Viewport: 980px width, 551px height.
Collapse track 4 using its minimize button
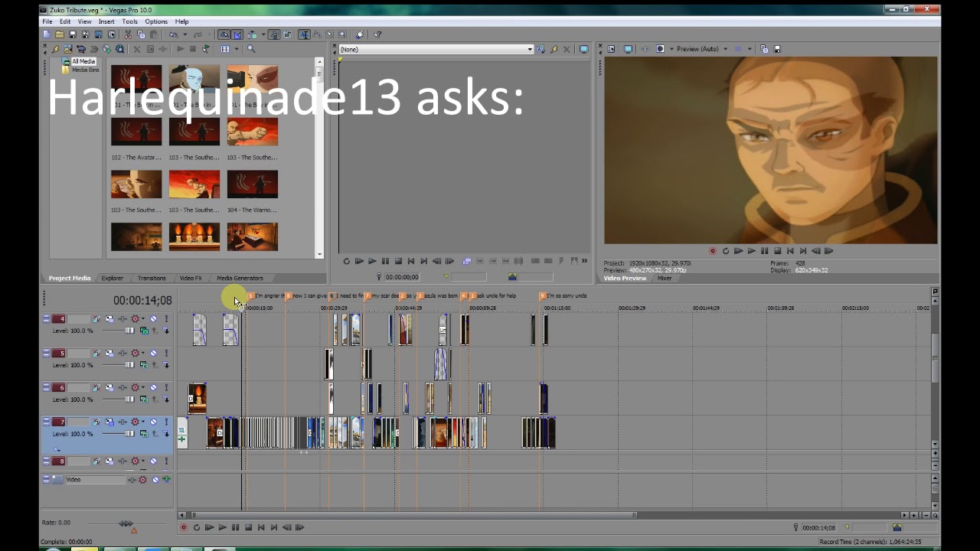coord(46,316)
